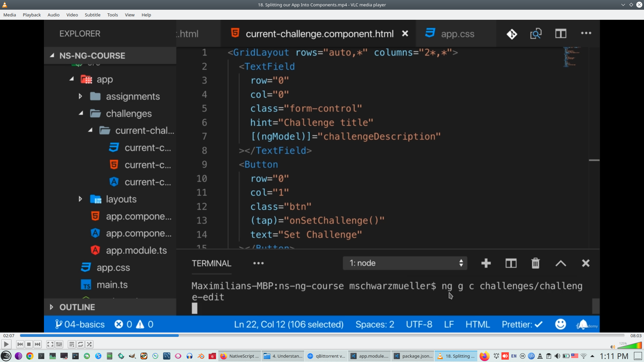
Task: Click the 08:03 total time label
Action: [x=636, y=336]
